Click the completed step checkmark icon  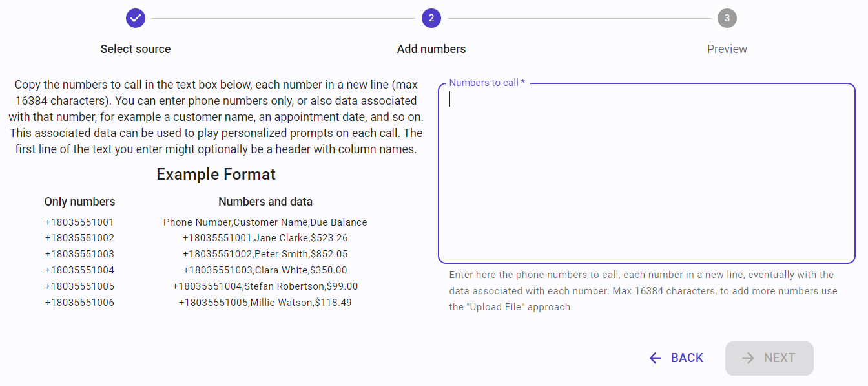(136, 18)
